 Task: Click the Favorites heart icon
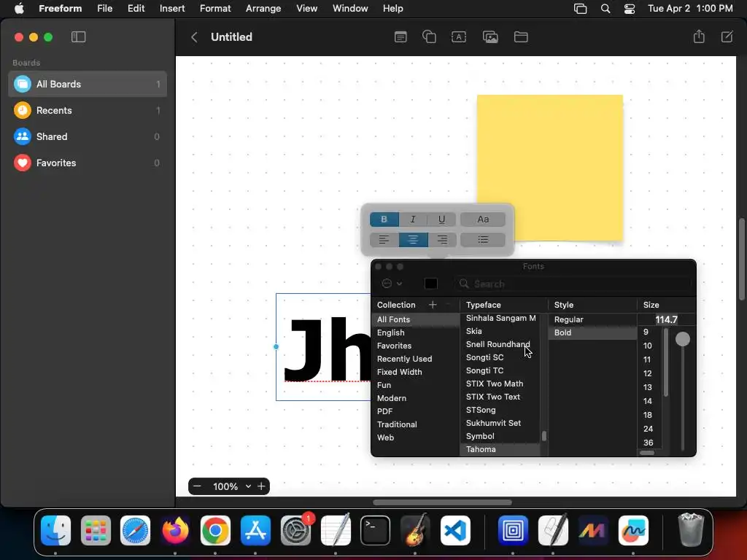coord(23,163)
